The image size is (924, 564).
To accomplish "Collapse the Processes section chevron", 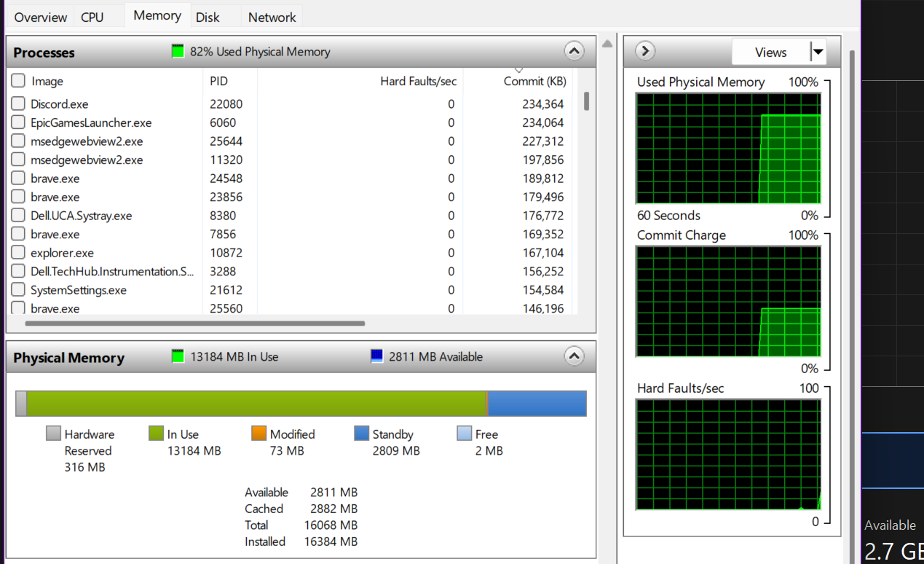I will 574,52.
